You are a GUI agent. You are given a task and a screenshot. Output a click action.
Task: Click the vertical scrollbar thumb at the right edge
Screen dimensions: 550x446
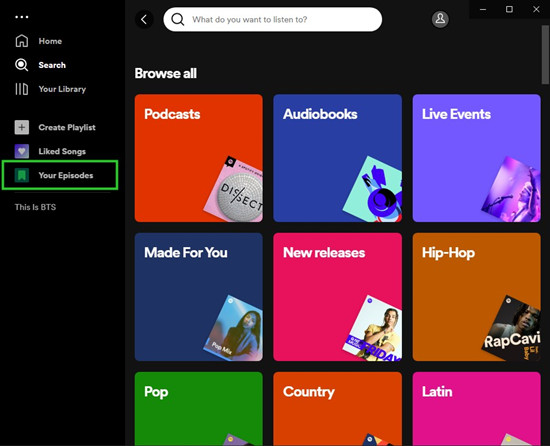pos(545,54)
